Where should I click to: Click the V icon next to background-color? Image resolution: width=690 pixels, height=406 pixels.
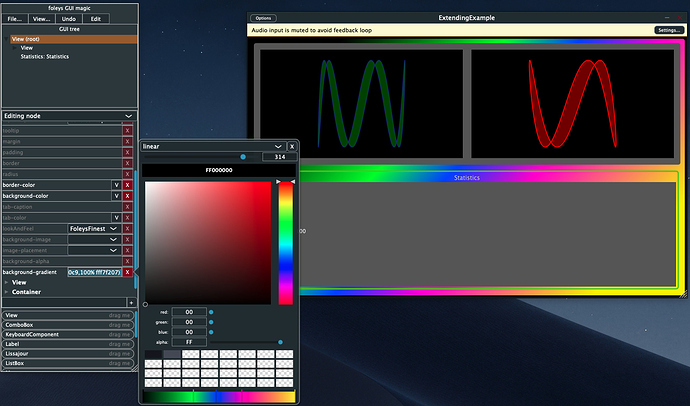coord(116,196)
